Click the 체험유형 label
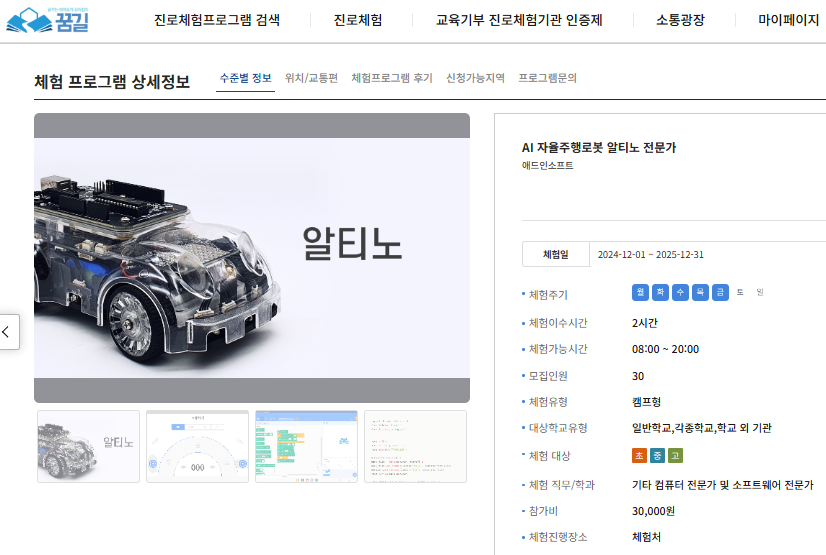826x555 pixels. [548, 402]
